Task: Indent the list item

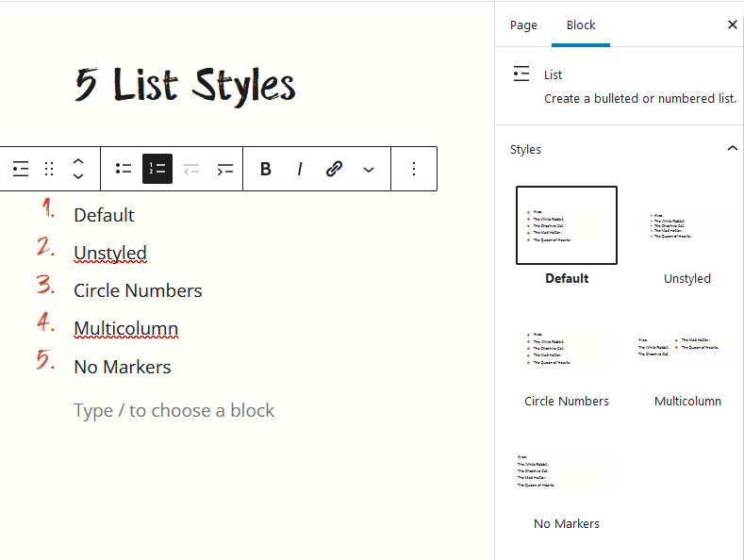Action: tap(225, 169)
